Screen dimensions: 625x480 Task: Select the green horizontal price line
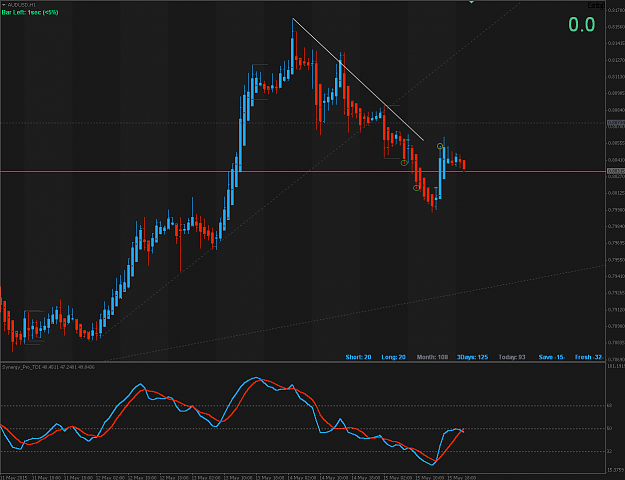303,171
